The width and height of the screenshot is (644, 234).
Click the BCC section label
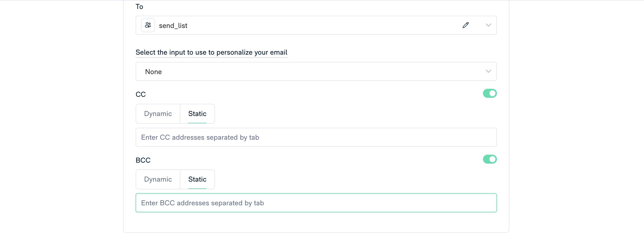(x=143, y=160)
